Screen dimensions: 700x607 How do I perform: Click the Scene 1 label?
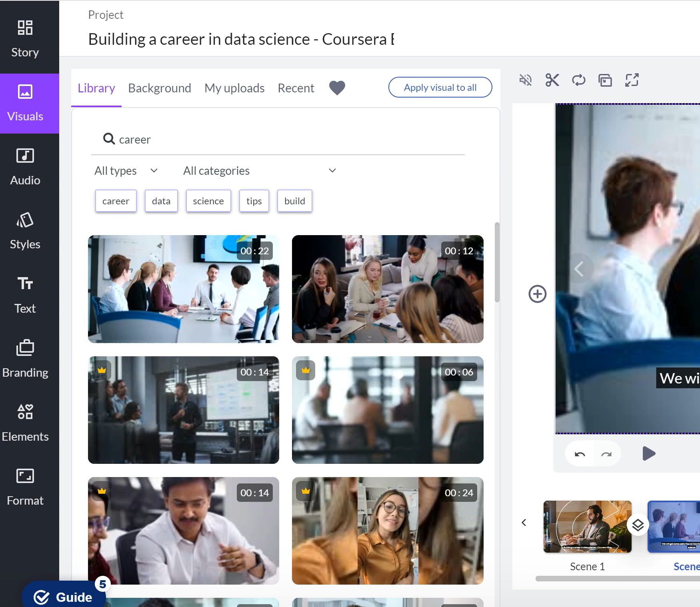pos(587,567)
